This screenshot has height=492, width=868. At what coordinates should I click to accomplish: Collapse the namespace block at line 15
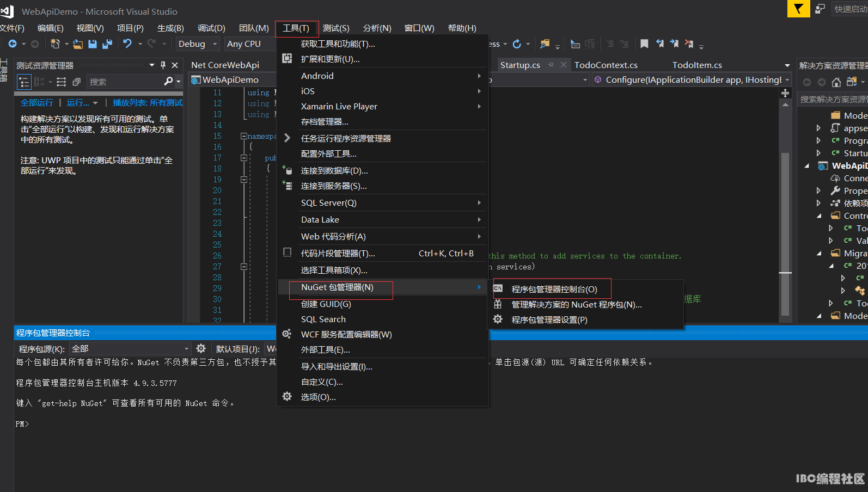(244, 136)
